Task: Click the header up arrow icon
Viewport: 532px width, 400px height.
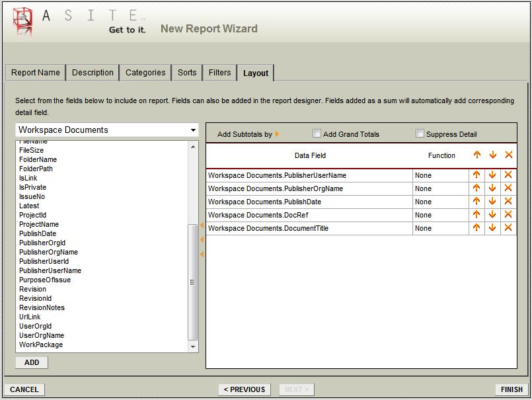Action: pos(477,155)
